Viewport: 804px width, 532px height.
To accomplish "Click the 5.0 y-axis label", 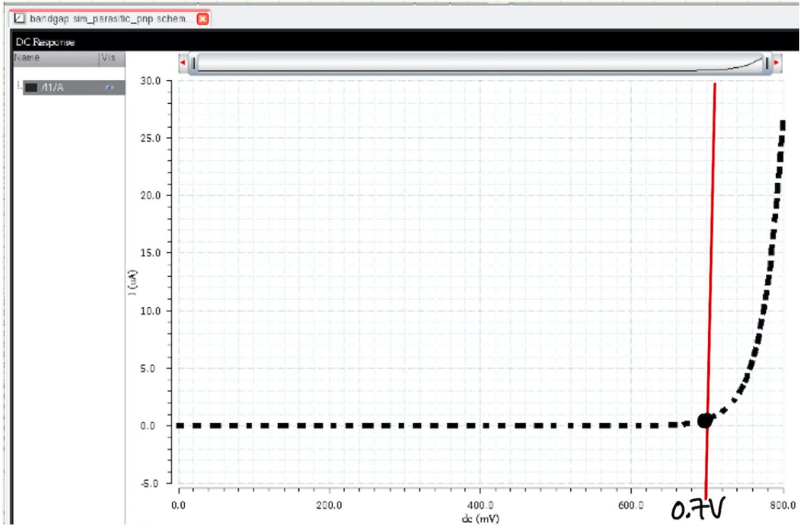I will click(147, 369).
